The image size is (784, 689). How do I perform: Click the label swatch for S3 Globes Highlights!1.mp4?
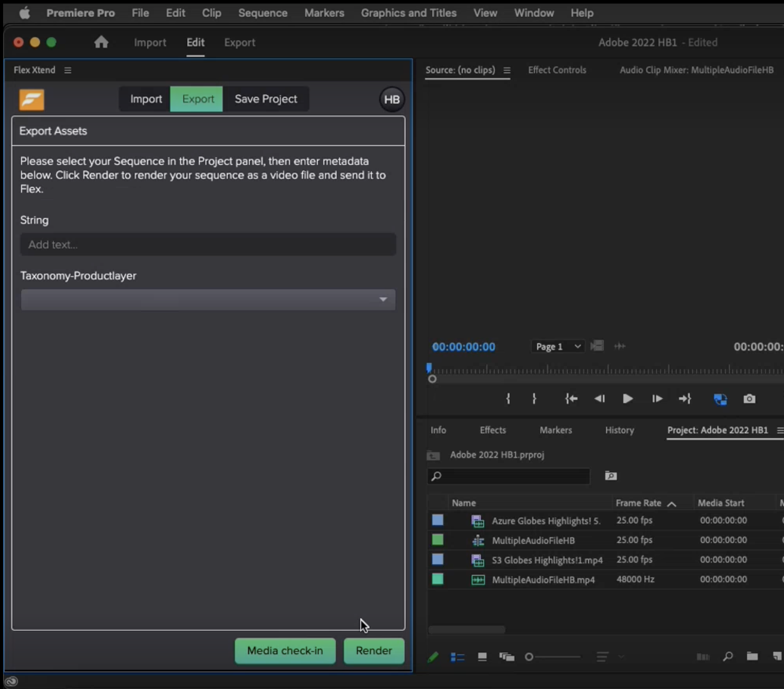click(438, 559)
